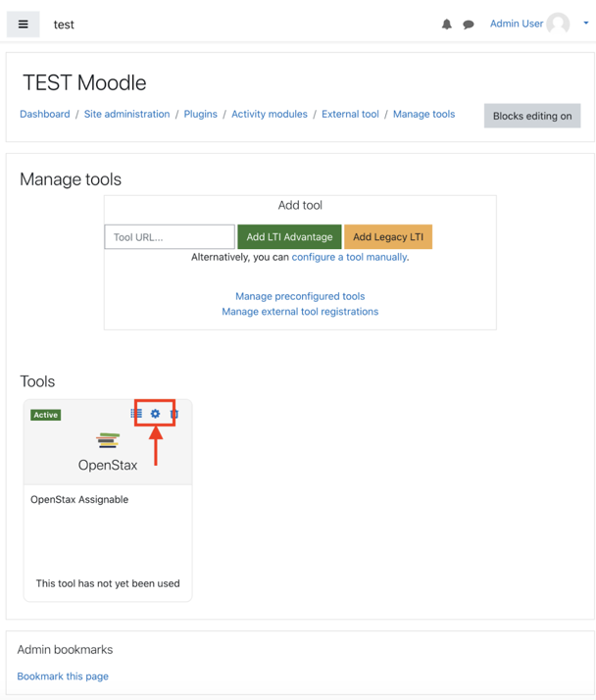Viewport: 596px width, 700px height.
Task: Open OpenStax tool settings gear
Action: [x=155, y=414]
